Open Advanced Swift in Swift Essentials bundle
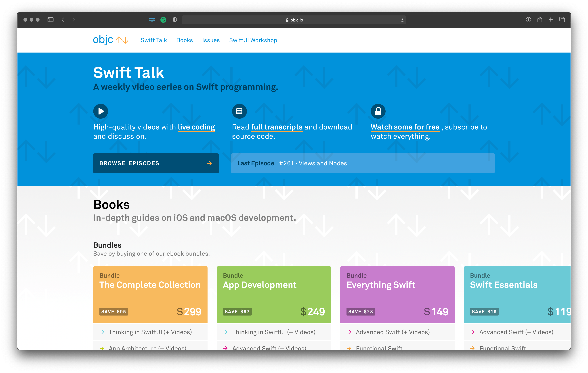588x373 pixels. pyautogui.click(x=517, y=332)
